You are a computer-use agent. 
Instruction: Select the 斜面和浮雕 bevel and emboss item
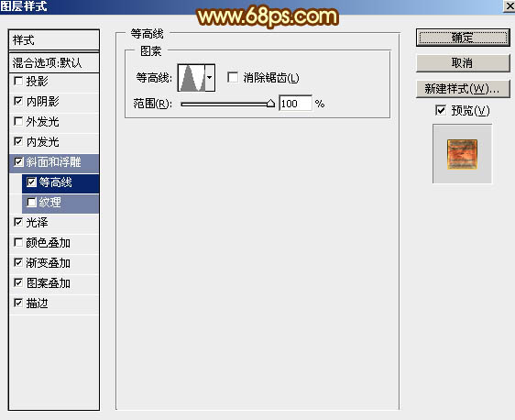pos(54,162)
